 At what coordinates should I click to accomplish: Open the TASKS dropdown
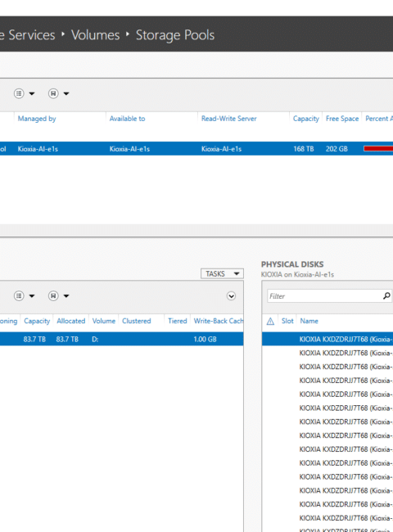click(222, 274)
